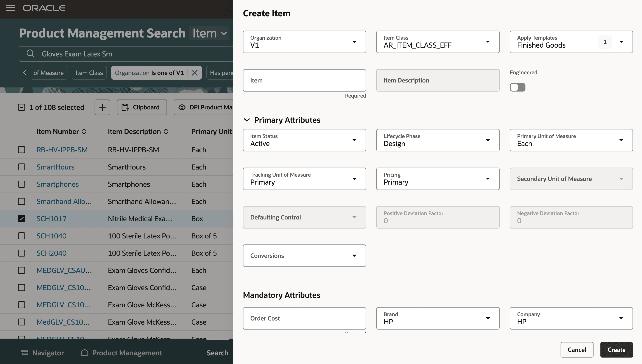This screenshot has height=364, width=642.
Task: Open the Primary Unit of Measure dropdown
Action: coord(621,140)
